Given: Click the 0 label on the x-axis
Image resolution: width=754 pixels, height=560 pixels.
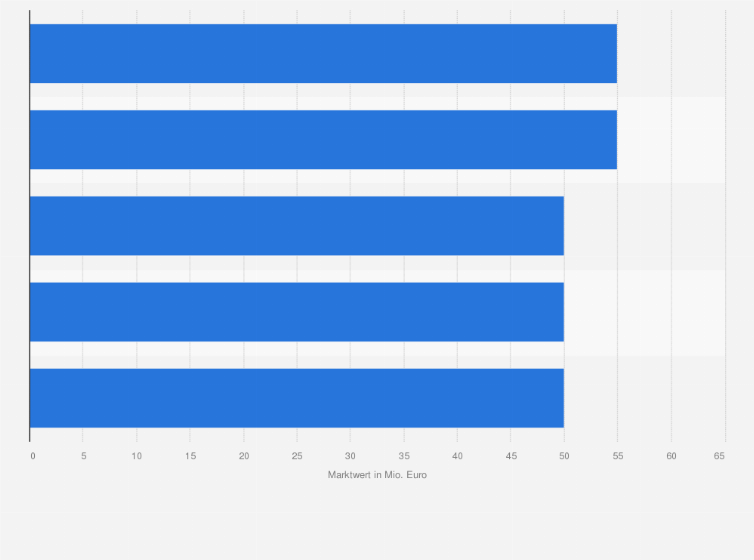Looking at the screenshot, I should (33, 456).
